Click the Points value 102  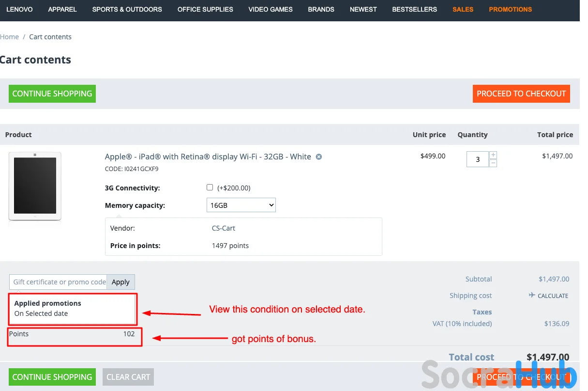(x=129, y=334)
